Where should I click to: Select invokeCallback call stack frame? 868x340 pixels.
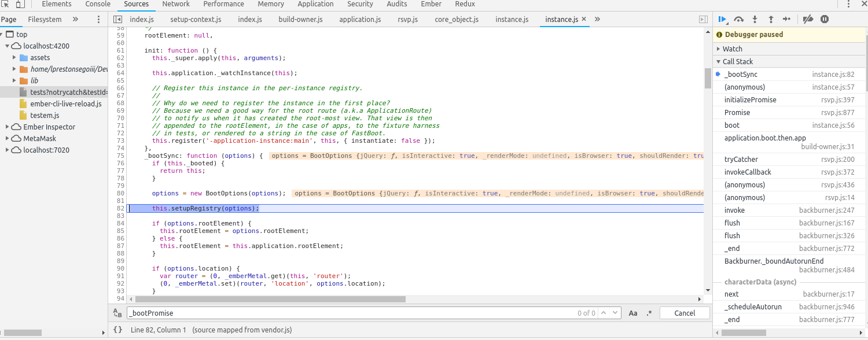pyautogui.click(x=789, y=172)
